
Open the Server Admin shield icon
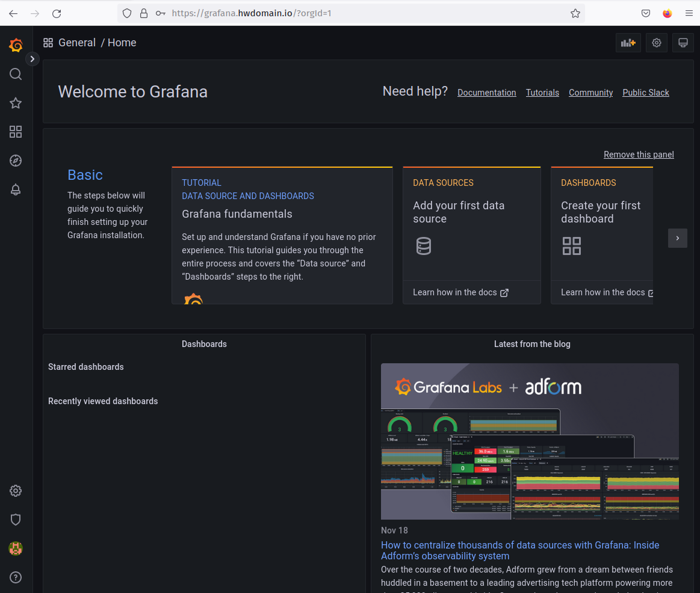point(16,520)
